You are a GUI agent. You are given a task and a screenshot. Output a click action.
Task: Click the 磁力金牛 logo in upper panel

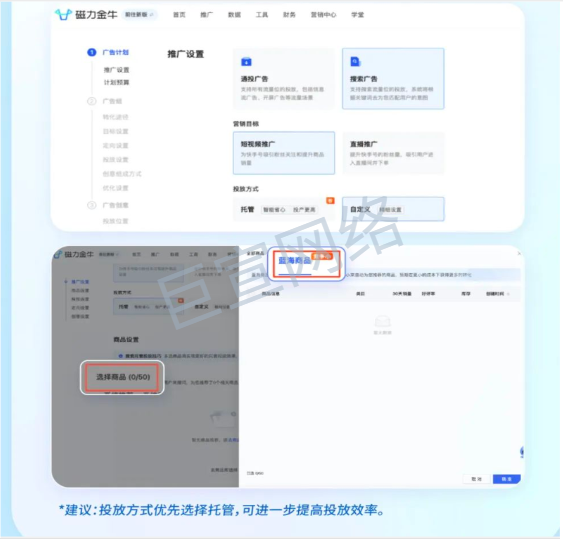(x=86, y=15)
